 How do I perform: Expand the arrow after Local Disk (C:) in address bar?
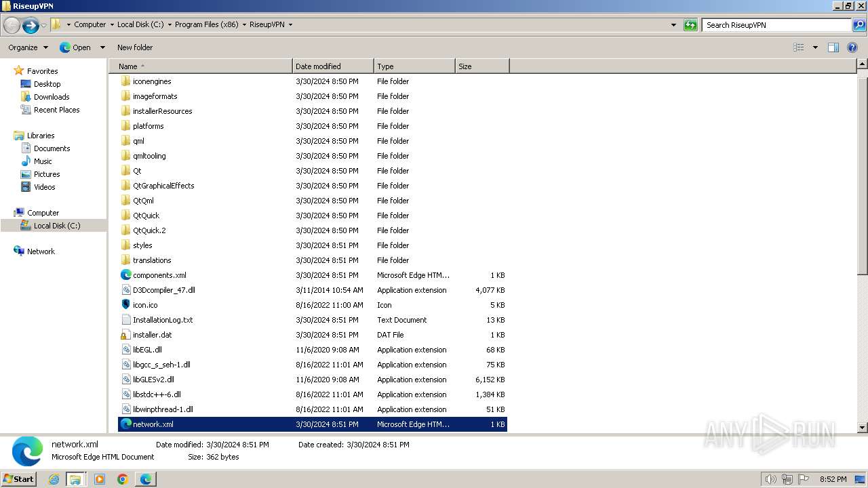170,24
